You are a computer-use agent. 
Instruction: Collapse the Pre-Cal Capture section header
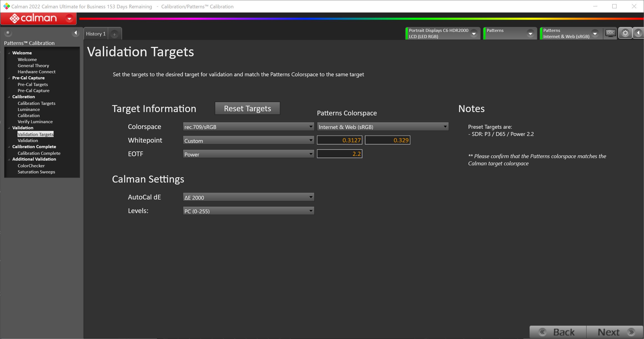coord(9,78)
